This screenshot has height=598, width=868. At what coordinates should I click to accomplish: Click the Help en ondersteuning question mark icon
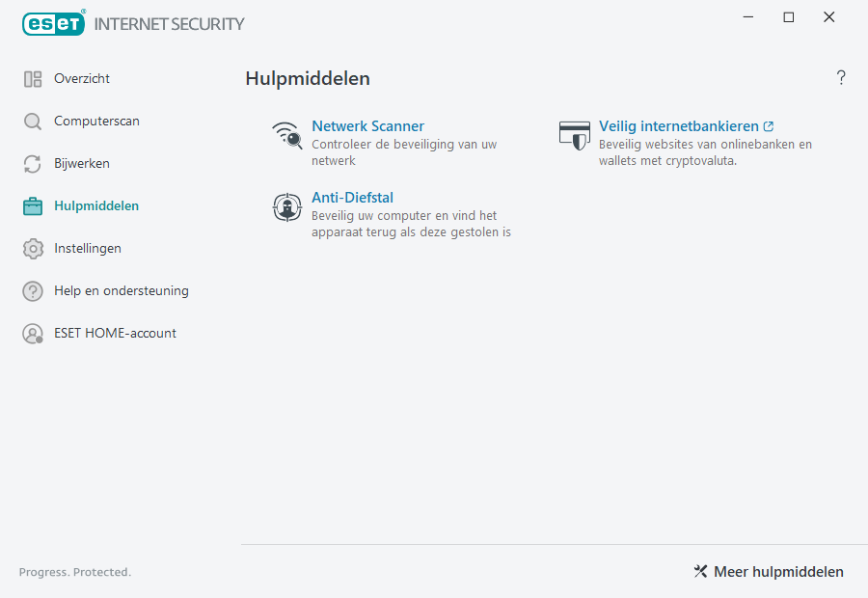[x=32, y=290]
